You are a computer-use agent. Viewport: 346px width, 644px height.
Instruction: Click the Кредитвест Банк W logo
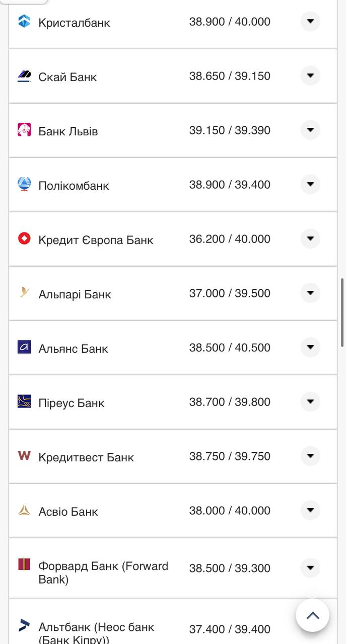pos(24,456)
